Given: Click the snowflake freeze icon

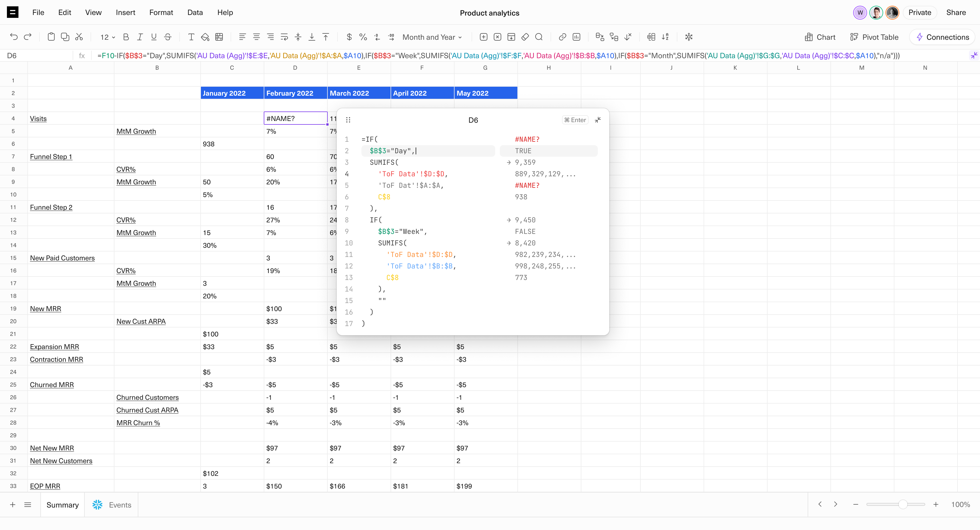Looking at the screenshot, I should click(689, 37).
